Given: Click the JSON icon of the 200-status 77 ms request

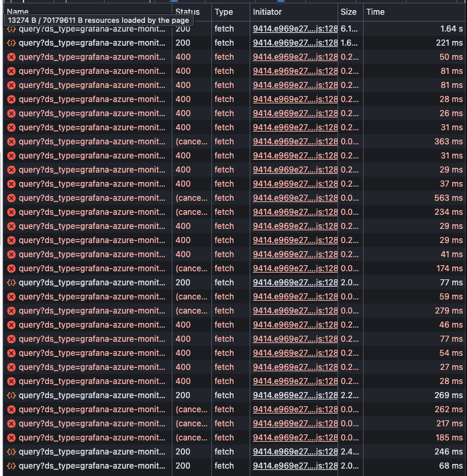Looking at the screenshot, I should (x=11, y=283).
